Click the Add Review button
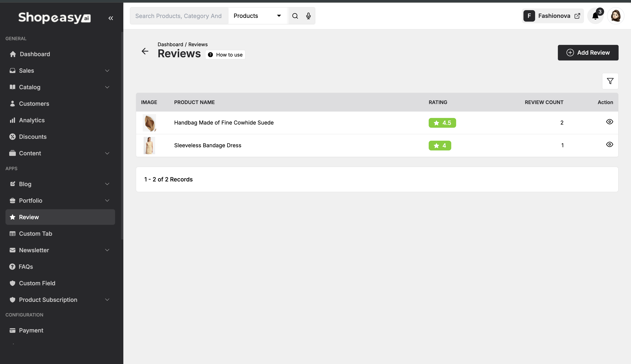Image resolution: width=631 pixels, height=364 pixels. click(588, 53)
